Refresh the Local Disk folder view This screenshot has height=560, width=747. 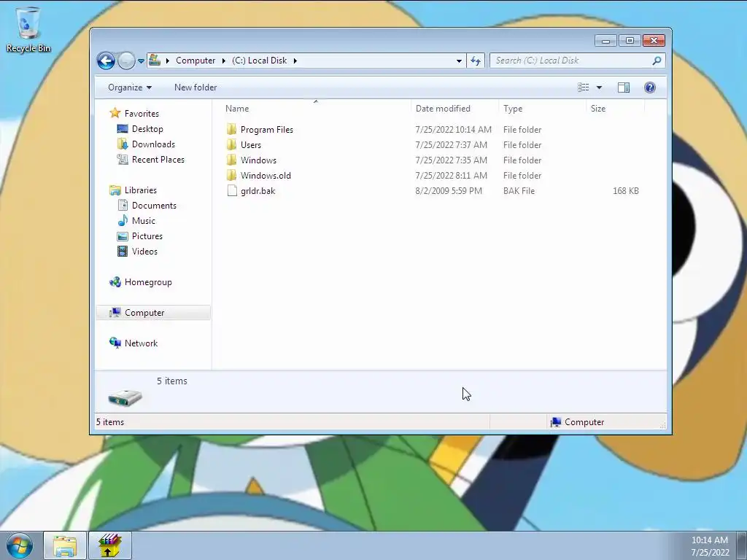[476, 61]
